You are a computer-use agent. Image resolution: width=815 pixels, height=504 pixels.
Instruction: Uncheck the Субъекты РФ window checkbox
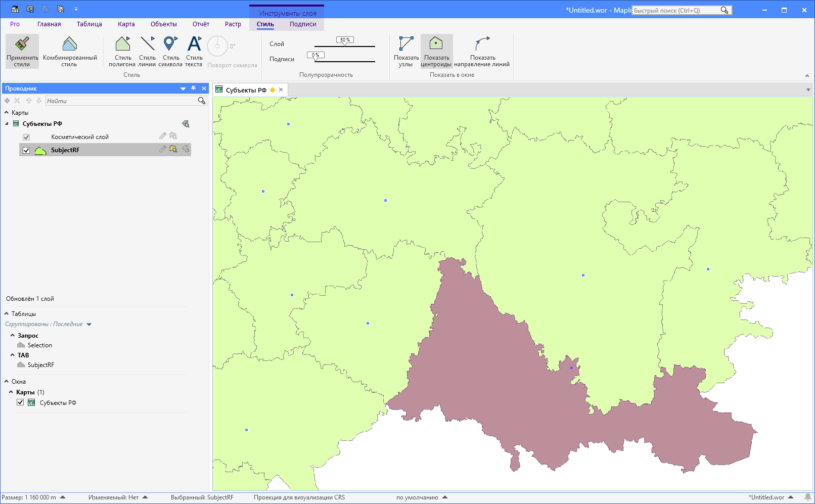(20, 402)
